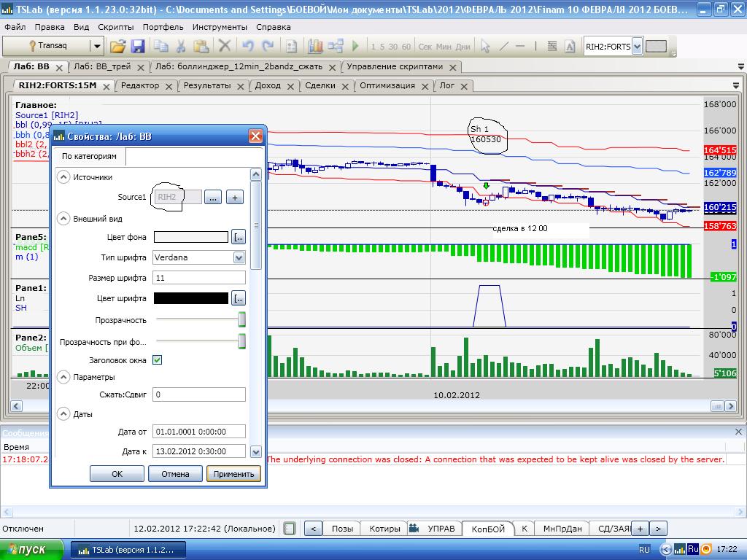Click the 'Прозрачность' slider handle
This screenshot has height=560, width=747.
[x=241, y=320]
